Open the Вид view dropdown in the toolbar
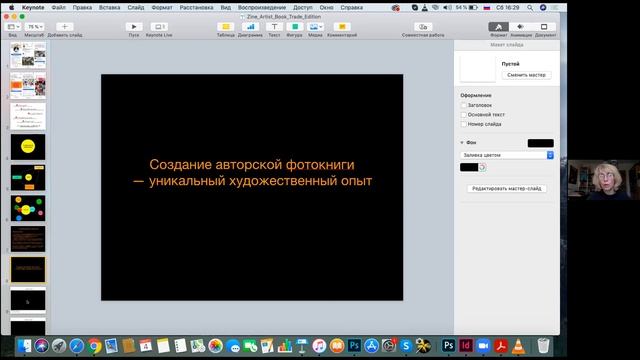The height and width of the screenshot is (360, 640). click(x=13, y=27)
